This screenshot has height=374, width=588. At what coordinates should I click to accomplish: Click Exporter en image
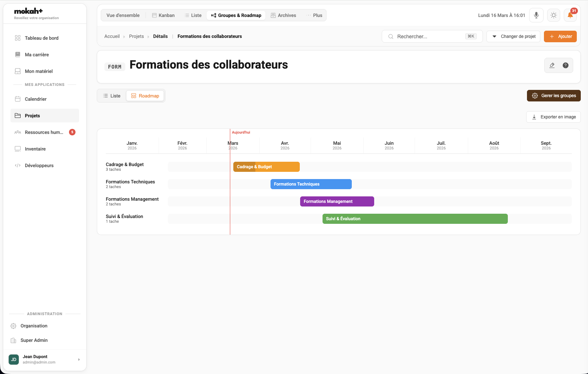[553, 117]
